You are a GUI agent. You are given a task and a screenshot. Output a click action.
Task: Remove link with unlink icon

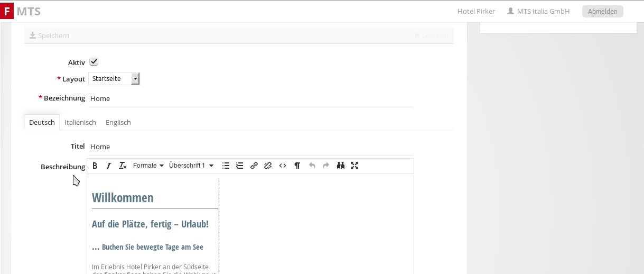(x=268, y=166)
